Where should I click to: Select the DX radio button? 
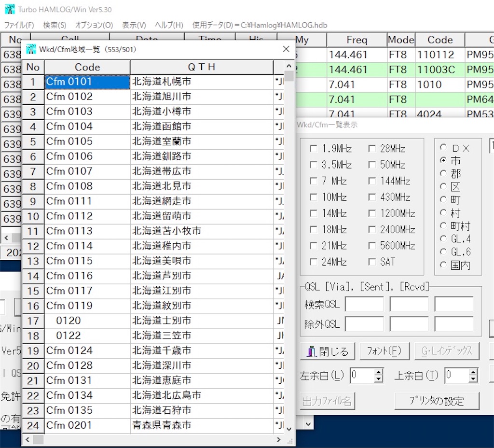point(443,147)
